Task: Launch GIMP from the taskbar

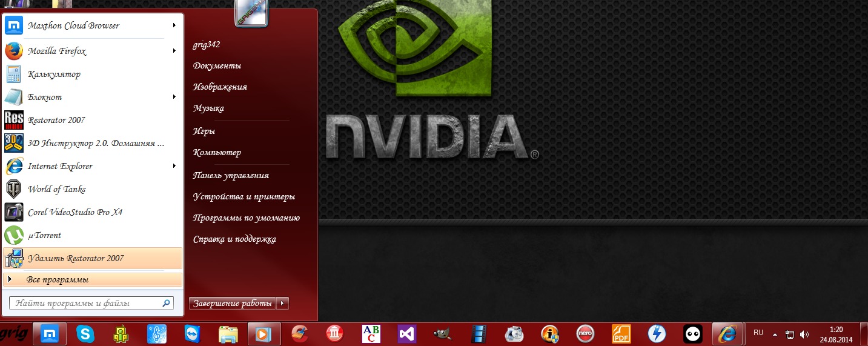Action: click(443, 334)
